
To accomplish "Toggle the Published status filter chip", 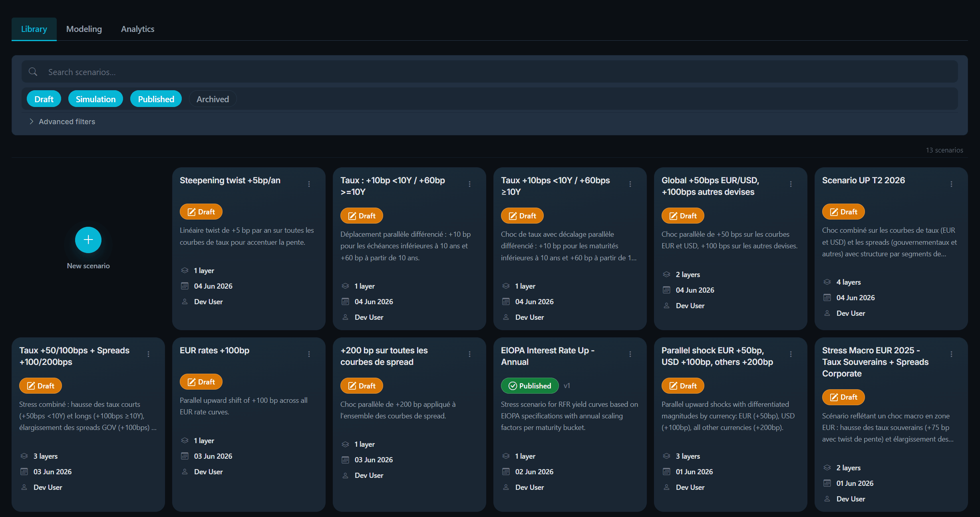I will [x=156, y=99].
